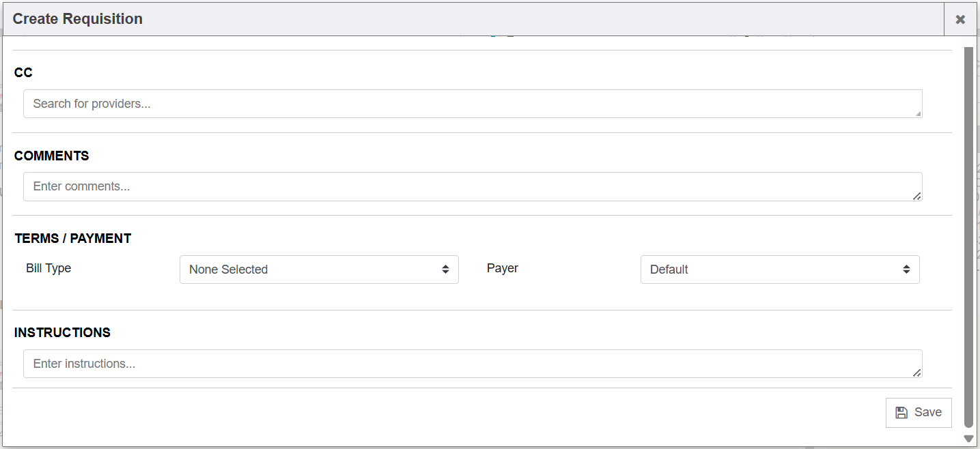980x449 pixels.
Task: Select the 'Enter instructions' text area
Action: tap(471, 364)
